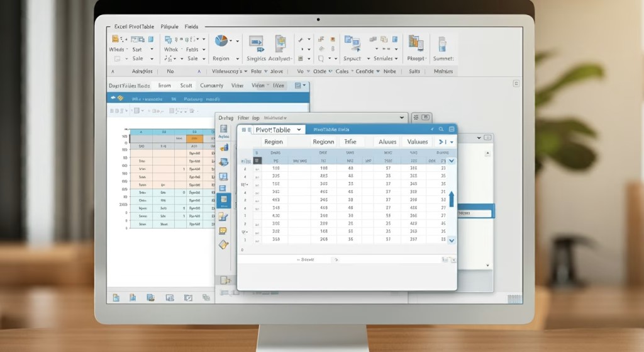The width and height of the screenshot is (644, 352).
Task: Click the Pkeopt chart icon in ribbon
Action: click(415, 43)
